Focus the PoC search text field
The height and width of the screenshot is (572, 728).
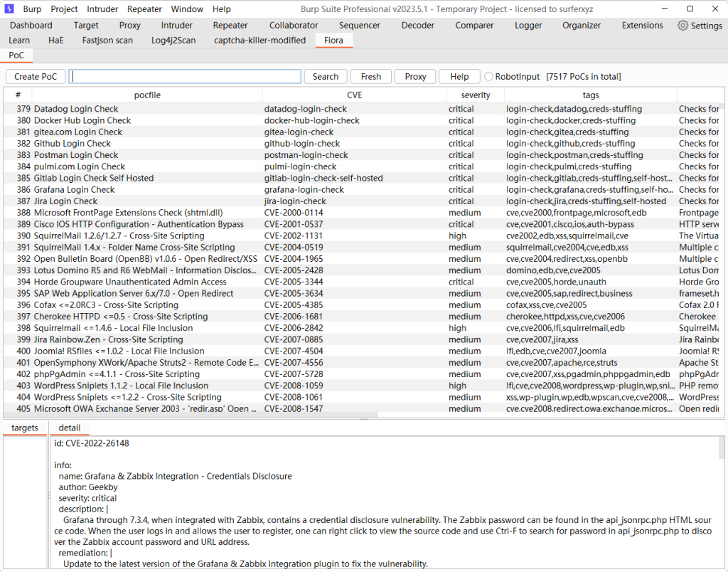click(x=185, y=77)
